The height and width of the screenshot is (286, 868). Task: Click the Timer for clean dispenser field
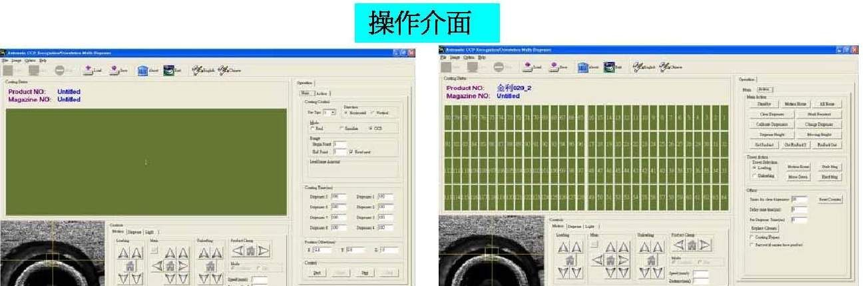(x=798, y=199)
